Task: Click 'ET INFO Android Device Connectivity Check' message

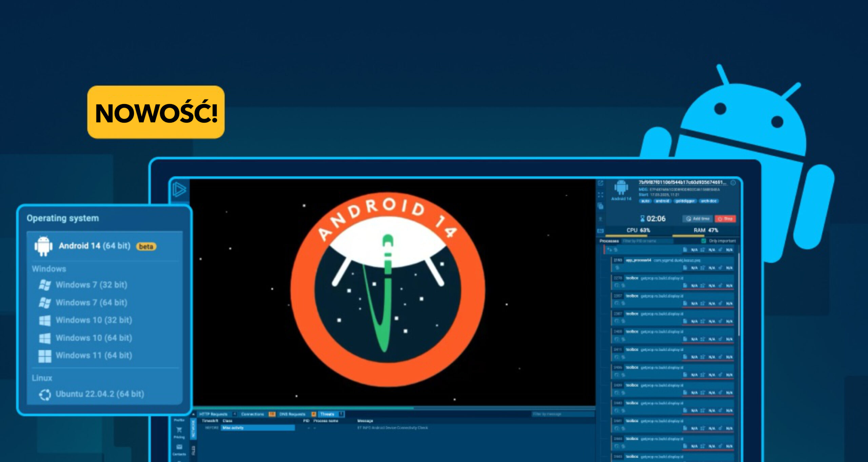Action: [392, 428]
